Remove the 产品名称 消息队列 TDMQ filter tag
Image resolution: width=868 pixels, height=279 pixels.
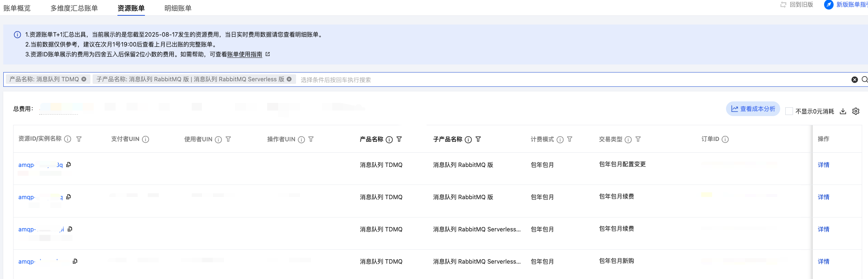click(x=84, y=79)
